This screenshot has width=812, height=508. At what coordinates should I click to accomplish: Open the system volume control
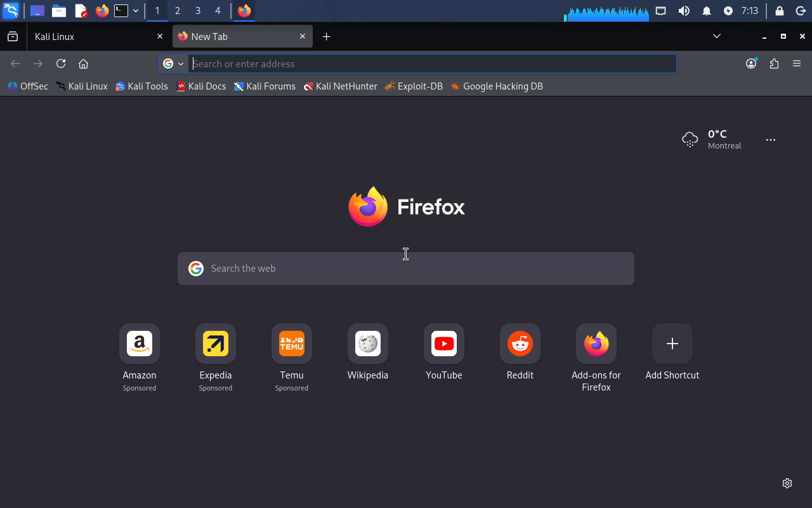[x=684, y=11]
